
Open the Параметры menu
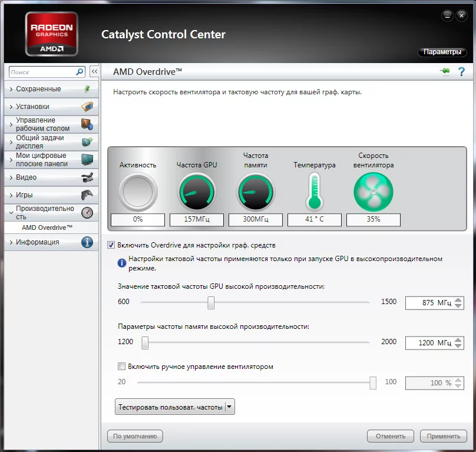pos(442,52)
